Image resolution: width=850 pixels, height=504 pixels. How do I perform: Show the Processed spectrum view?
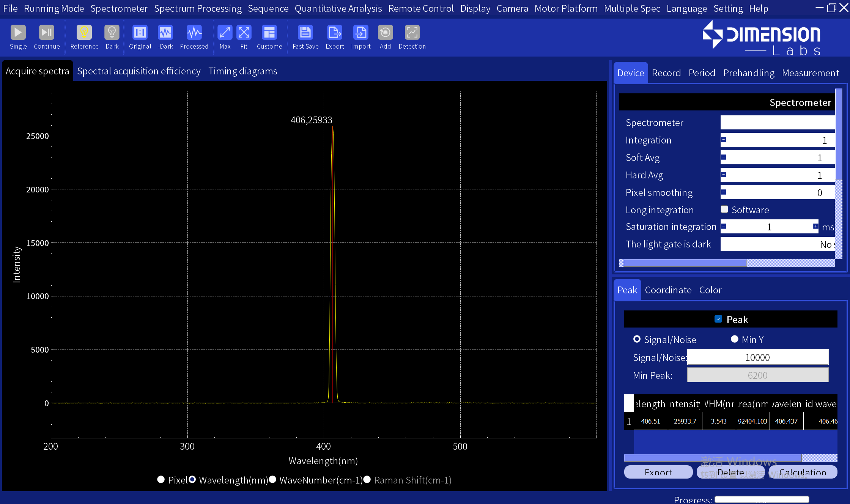click(194, 33)
